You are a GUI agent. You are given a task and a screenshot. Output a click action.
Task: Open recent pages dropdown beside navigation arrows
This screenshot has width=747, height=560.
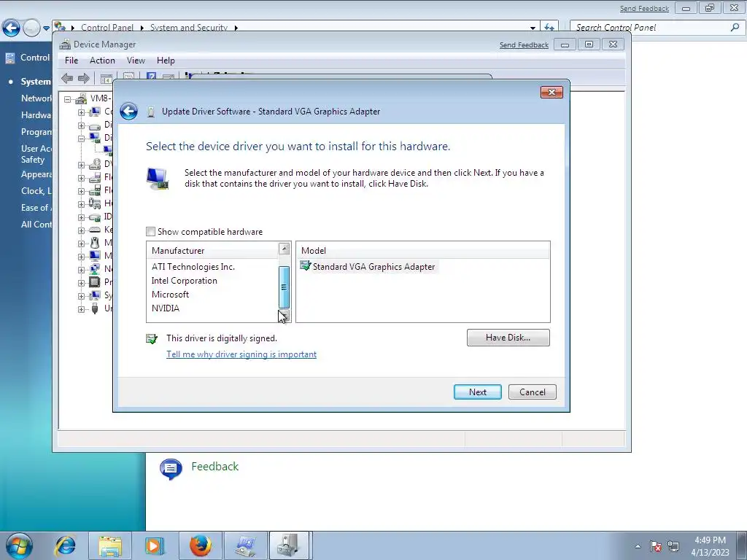coord(46,28)
